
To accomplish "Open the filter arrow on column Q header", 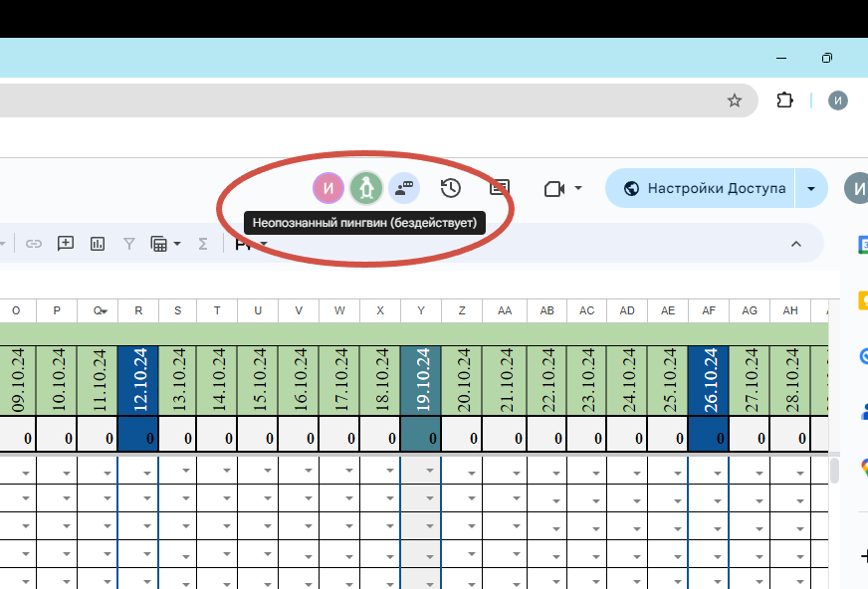I will point(105,311).
